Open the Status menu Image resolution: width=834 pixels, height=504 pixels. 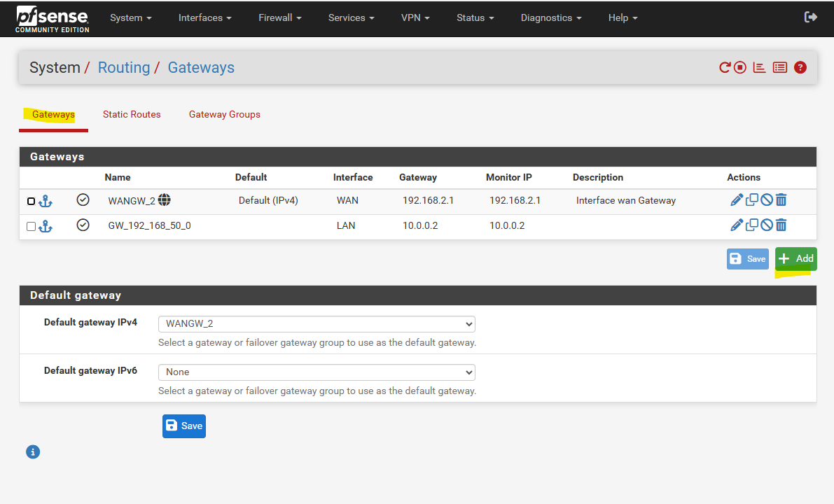point(475,17)
